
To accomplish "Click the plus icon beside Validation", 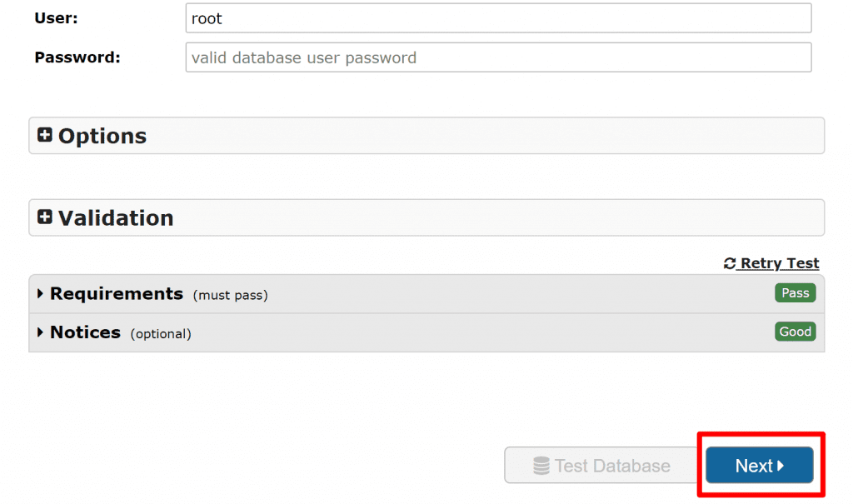I will 45,217.
